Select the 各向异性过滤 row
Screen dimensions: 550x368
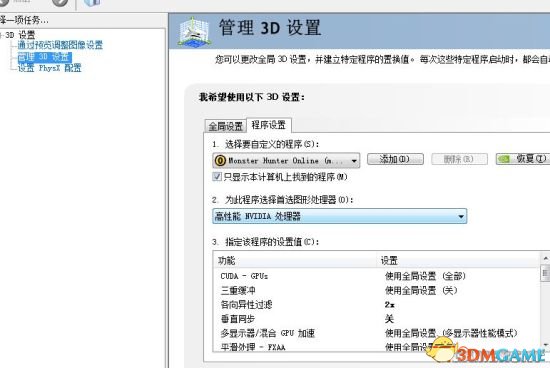click(377, 305)
